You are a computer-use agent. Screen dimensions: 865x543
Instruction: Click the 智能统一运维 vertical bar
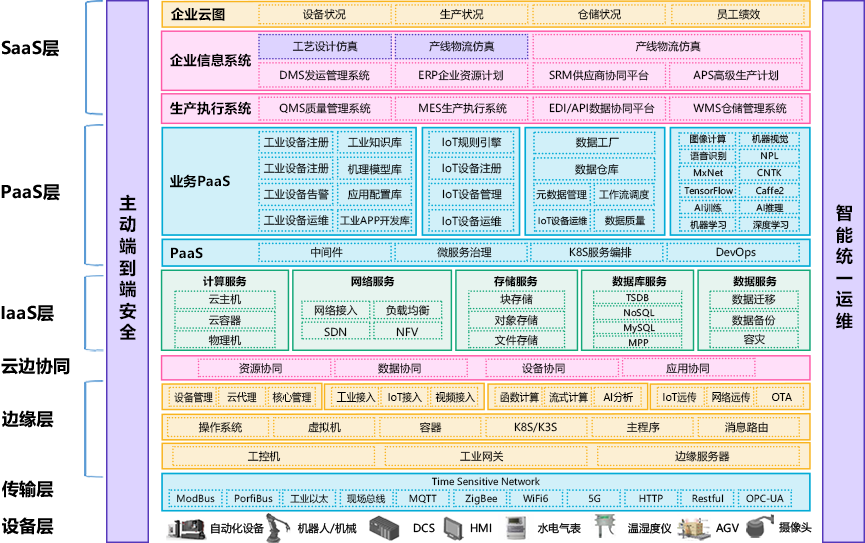click(x=843, y=270)
